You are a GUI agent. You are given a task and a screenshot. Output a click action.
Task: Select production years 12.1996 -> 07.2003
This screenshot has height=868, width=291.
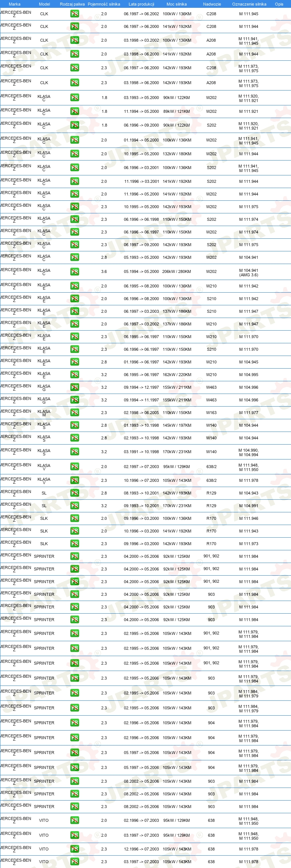point(141,849)
